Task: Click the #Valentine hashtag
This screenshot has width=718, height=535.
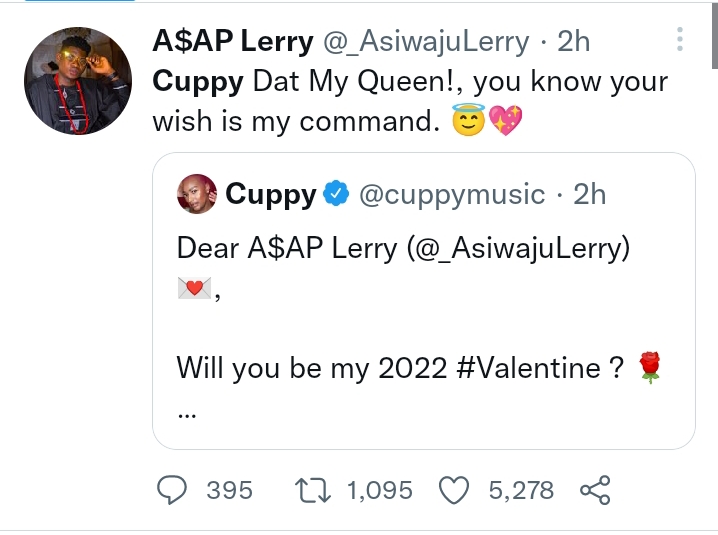Action: tap(528, 368)
